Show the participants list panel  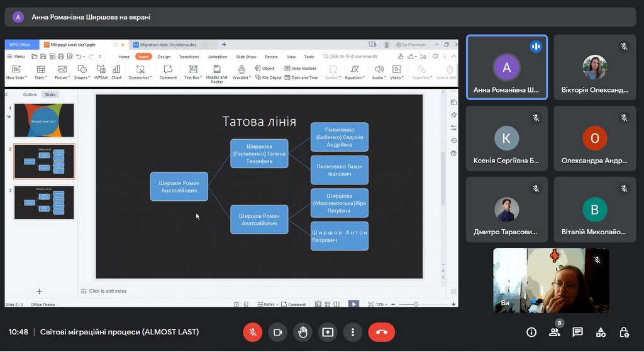click(x=554, y=332)
